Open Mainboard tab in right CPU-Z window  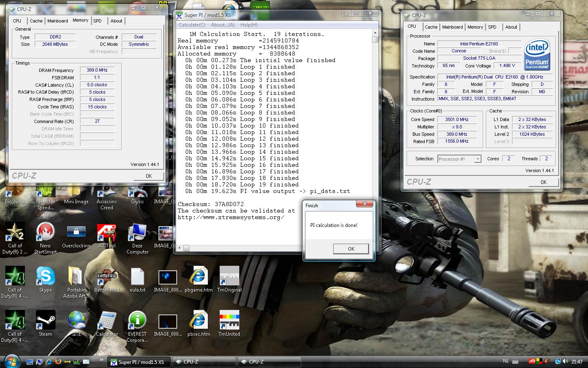pyautogui.click(x=452, y=27)
